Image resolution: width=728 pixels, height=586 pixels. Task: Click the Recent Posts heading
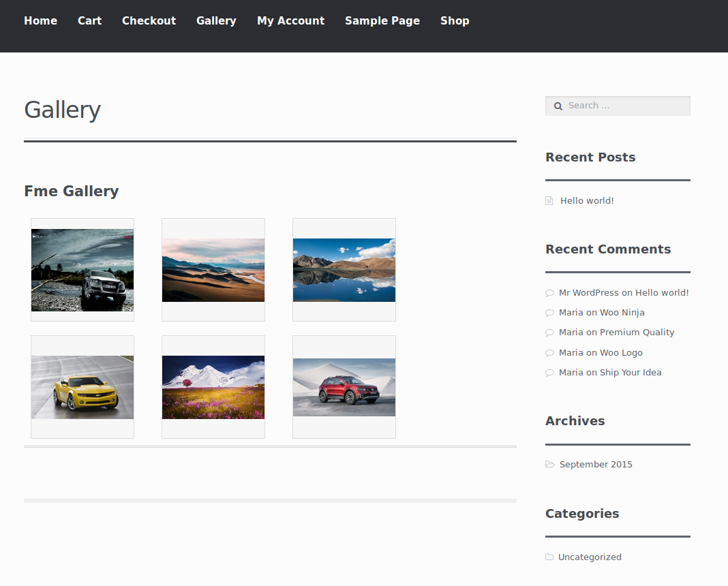pyautogui.click(x=590, y=157)
